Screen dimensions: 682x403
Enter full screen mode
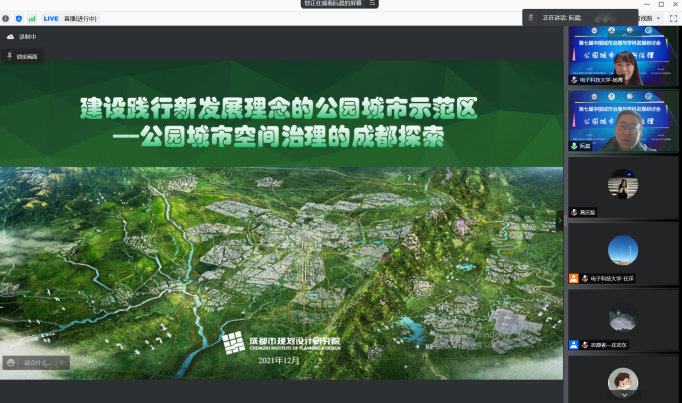click(x=673, y=18)
